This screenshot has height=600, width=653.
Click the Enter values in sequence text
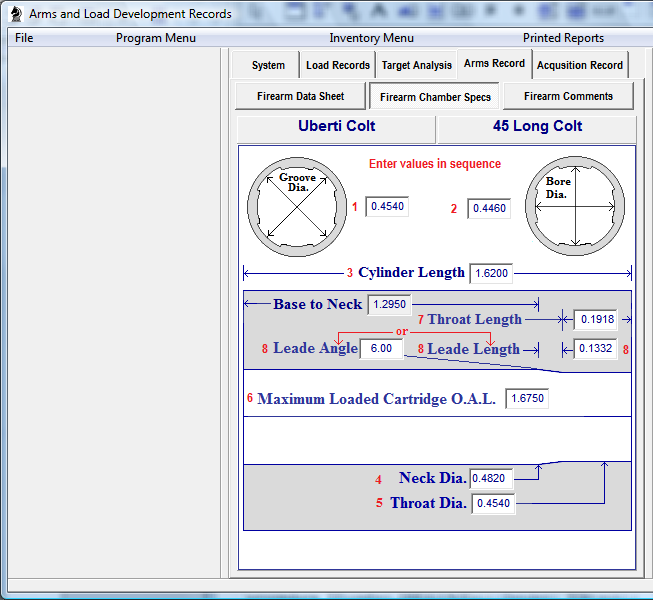(x=435, y=164)
